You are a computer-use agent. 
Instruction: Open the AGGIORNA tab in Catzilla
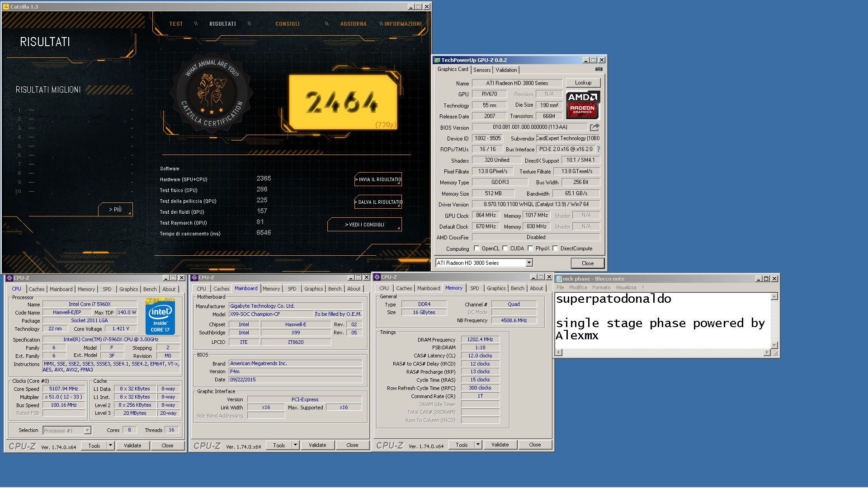pos(354,24)
